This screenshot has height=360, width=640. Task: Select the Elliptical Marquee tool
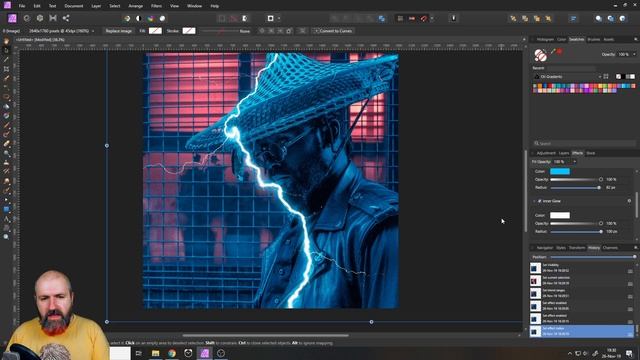pyautogui.click(x=6, y=97)
